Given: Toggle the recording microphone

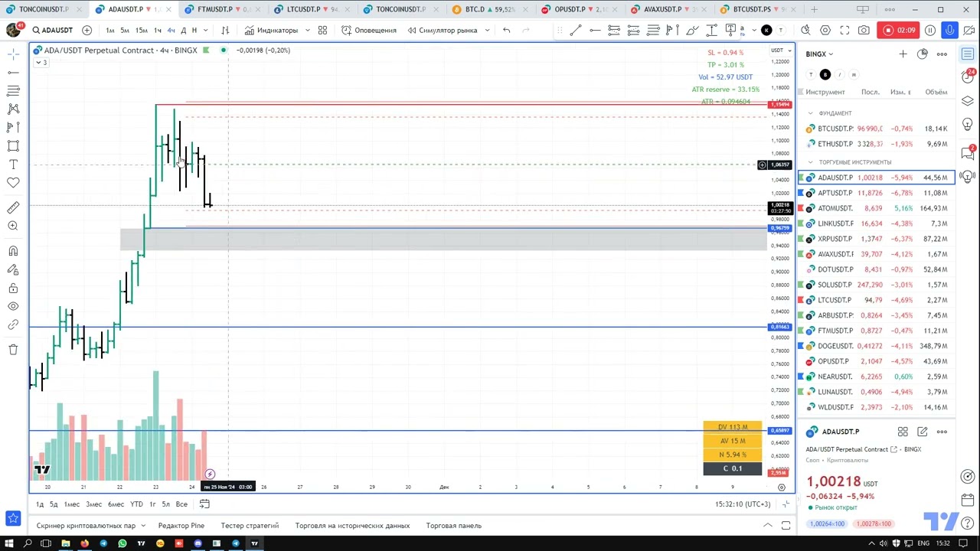Looking at the screenshot, I should (x=949, y=30).
